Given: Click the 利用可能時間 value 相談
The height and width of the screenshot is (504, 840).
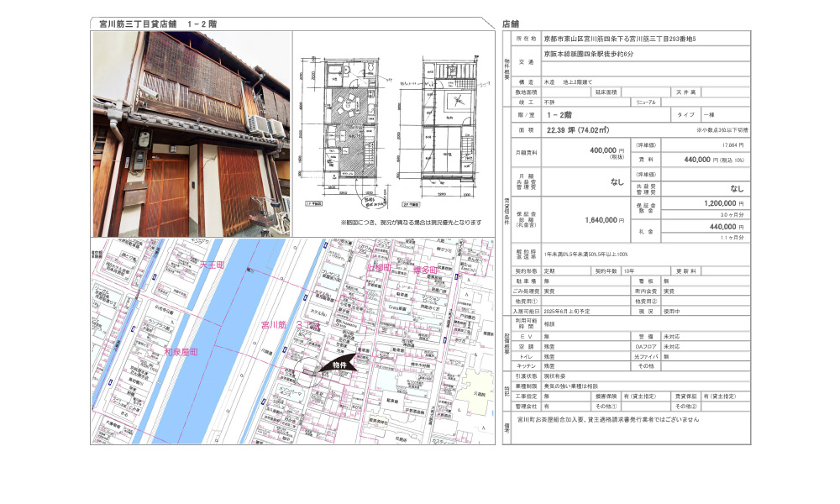Looking at the screenshot, I should [x=549, y=324].
